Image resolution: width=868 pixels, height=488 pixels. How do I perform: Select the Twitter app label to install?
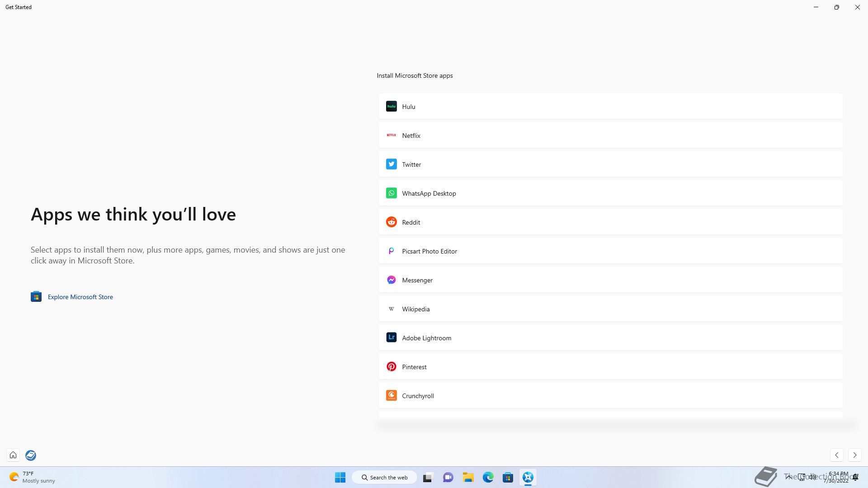pos(411,164)
